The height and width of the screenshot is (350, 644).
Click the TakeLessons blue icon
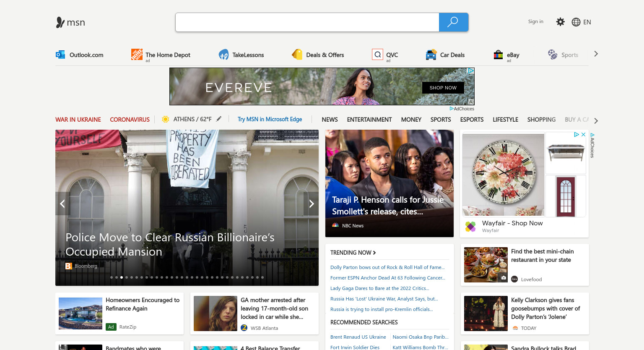click(x=223, y=55)
